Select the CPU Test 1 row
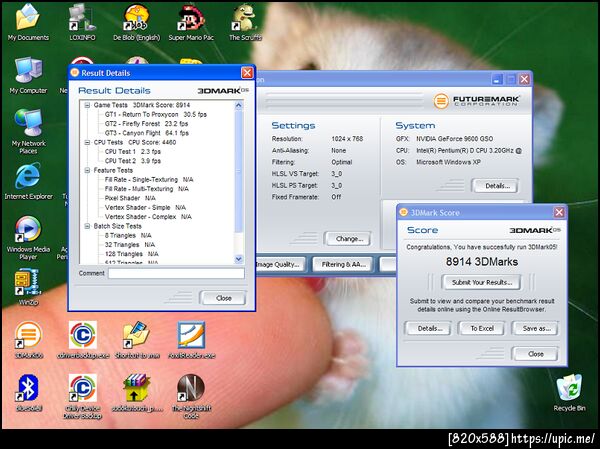The height and width of the screenshot is (449, 600). [x=132, y=152]
